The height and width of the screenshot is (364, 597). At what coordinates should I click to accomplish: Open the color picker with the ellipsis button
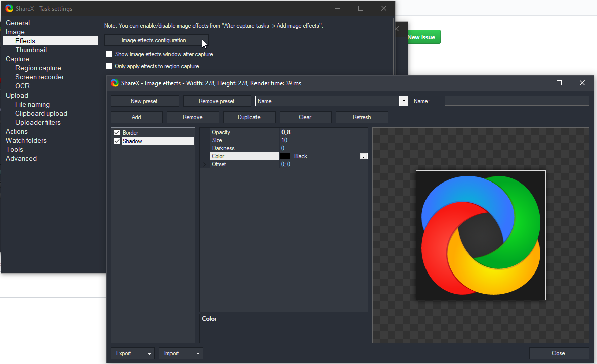[x=364, y=156]
